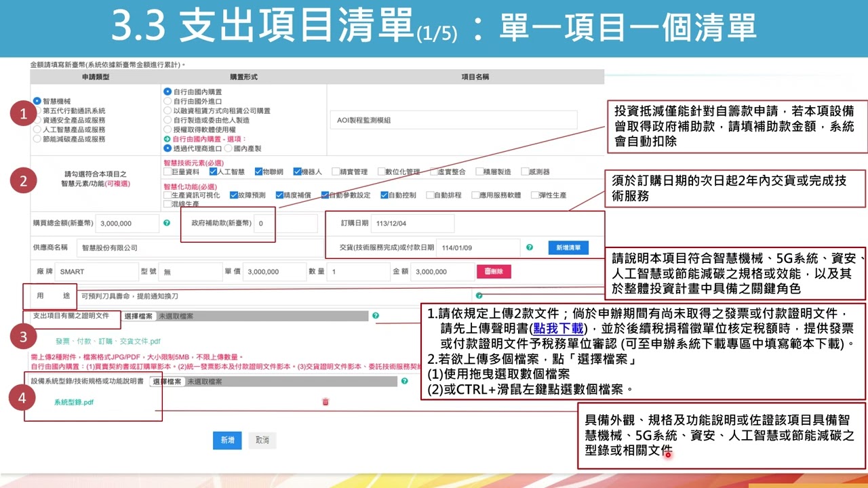Check the 感測器 checkbox
This screenshot has height=488, width=868.
(525, 172)
